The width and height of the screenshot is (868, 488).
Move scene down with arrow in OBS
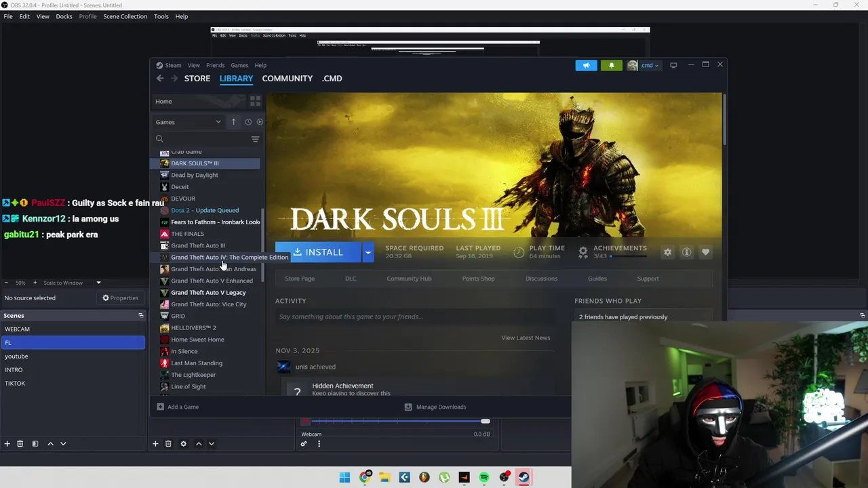pos(63,444)
